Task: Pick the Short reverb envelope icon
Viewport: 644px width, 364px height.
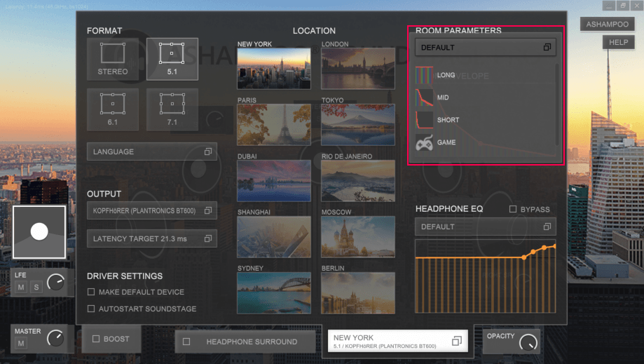Action: click(x=424, y=120)
